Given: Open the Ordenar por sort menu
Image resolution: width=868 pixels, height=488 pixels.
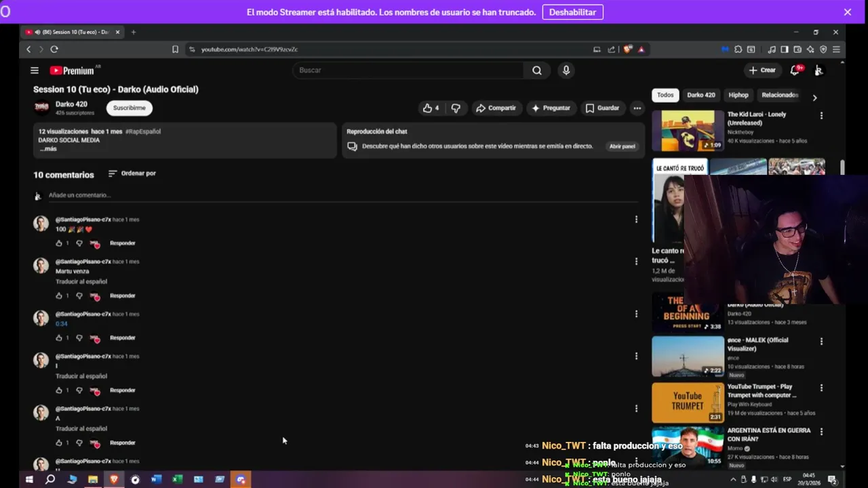Looking at the screenshot, I should coord(132,174).
